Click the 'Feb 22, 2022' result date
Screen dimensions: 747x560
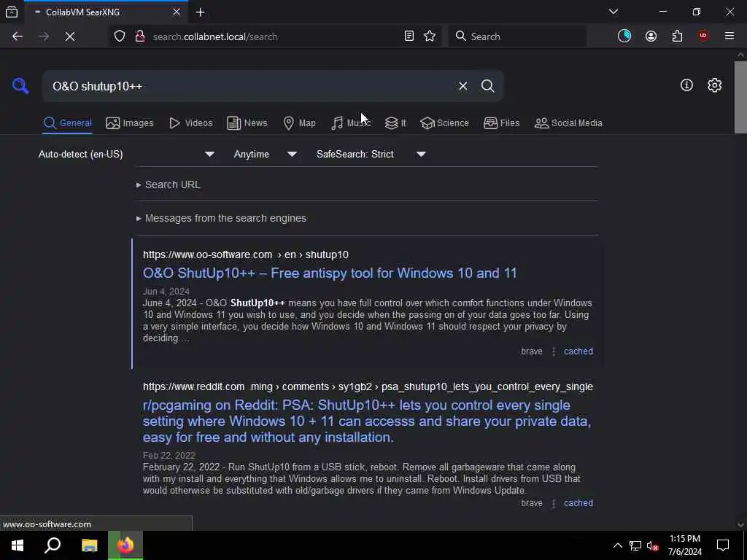(x=169, y=456)
